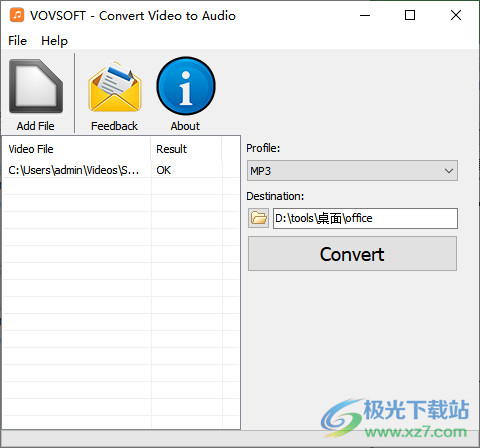Click the Convert button

coord(352,254)
